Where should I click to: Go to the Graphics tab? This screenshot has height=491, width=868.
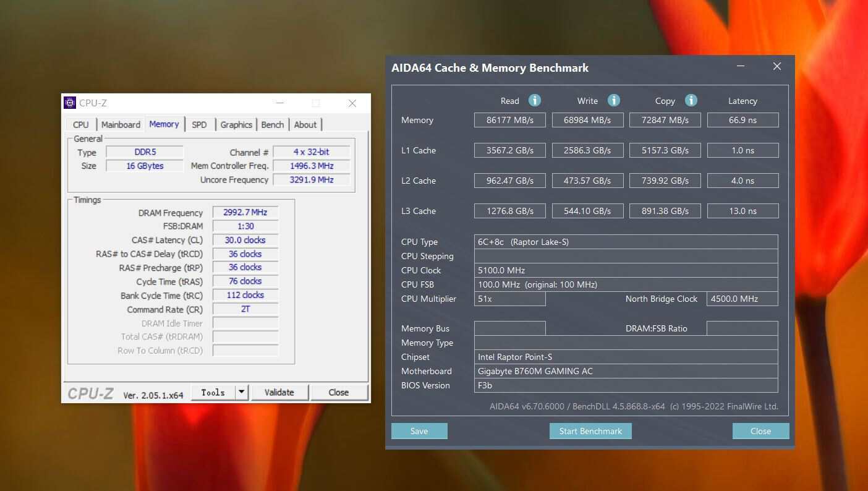(236, 124)
